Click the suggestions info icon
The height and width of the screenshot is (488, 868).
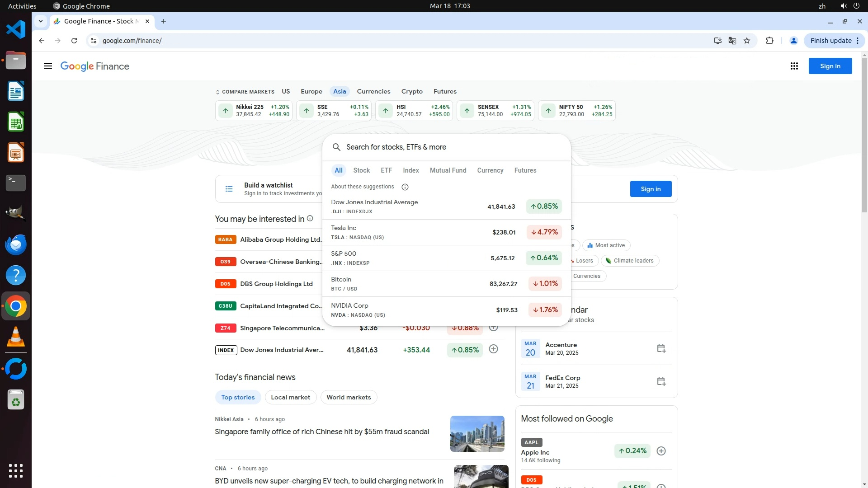pos(405,187)
